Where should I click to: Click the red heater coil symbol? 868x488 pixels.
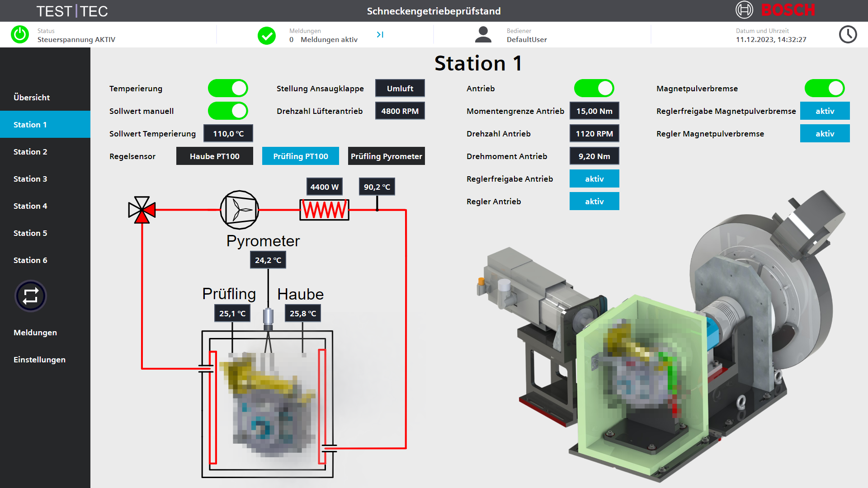tap(324, 210)
